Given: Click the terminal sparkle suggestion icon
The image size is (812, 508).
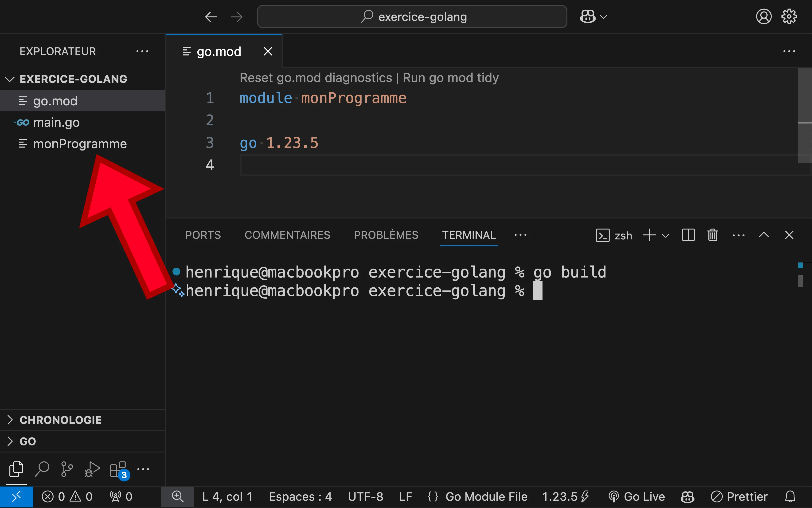Looking at the screenshot, I should (x=178, y=290).
